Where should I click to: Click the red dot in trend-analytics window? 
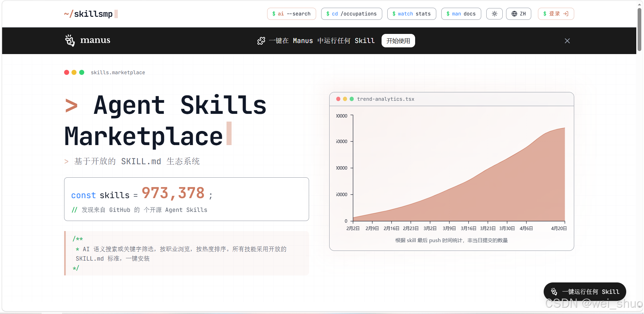338,99
